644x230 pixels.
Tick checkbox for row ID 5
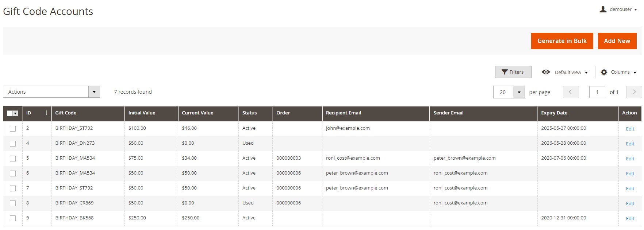click(x=13, y=159)
